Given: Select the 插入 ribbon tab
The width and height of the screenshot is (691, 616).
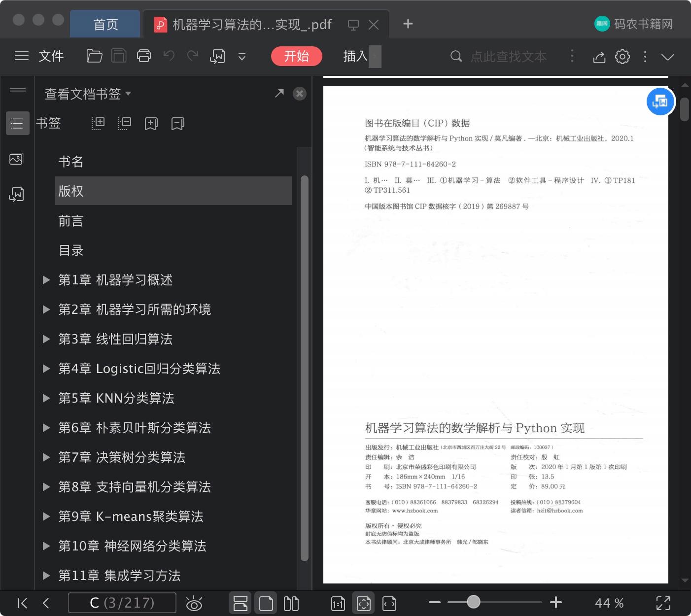Looking at the screenshot, I should pyautogui.click(x=355, y=56).
